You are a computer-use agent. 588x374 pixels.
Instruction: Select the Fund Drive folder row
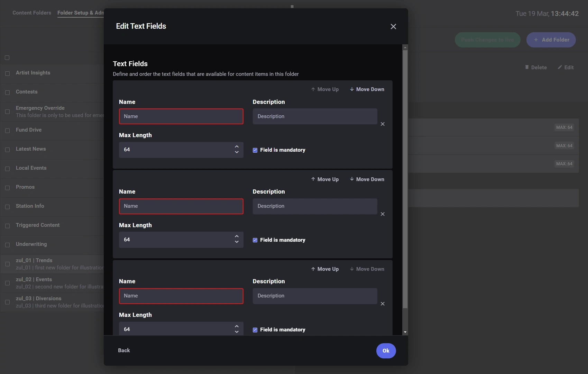click(52, 131)
